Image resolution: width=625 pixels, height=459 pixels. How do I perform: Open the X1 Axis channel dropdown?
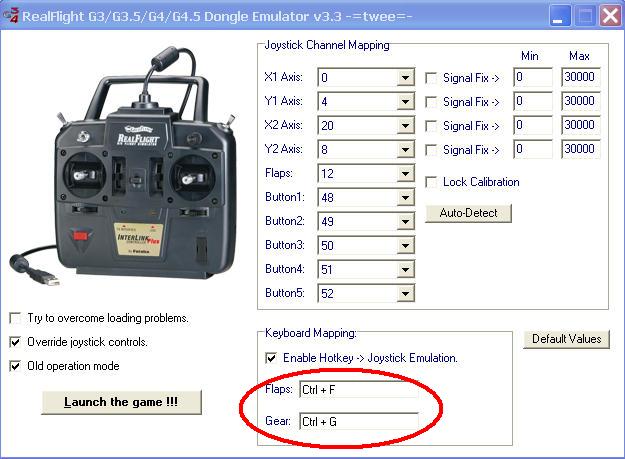pyautogui.click(x=405, y=78)
